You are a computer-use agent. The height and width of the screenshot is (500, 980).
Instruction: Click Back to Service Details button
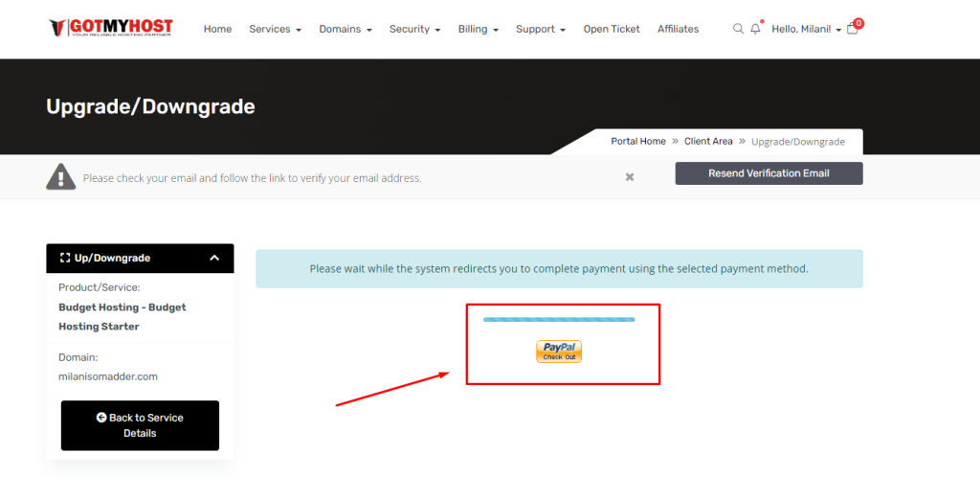click(140, 425)
